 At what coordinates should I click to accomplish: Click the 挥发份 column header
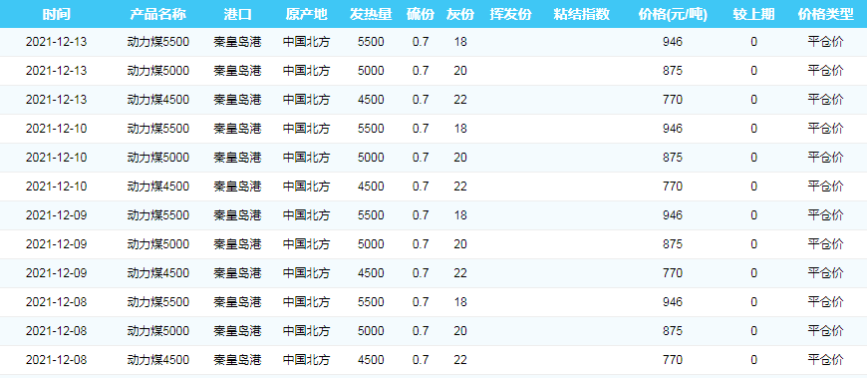pos(510,14)
